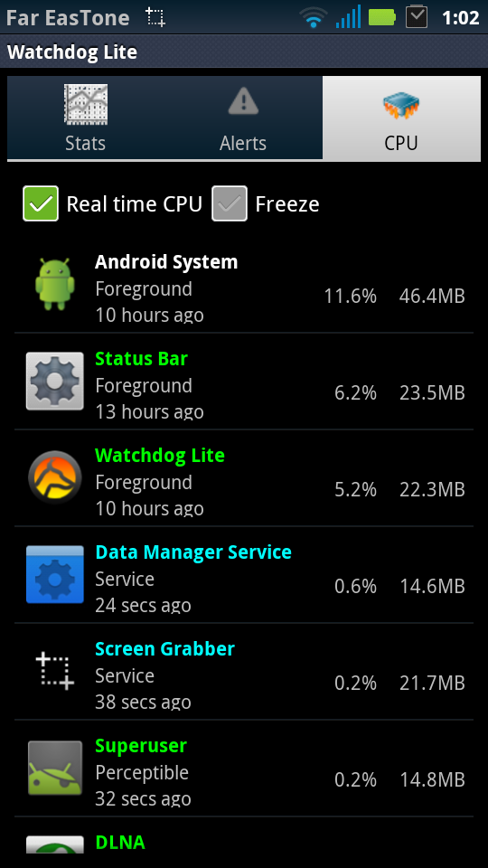Tap the Screen Grabber crop icon
488x868 pixels.
tap(55, 671)
